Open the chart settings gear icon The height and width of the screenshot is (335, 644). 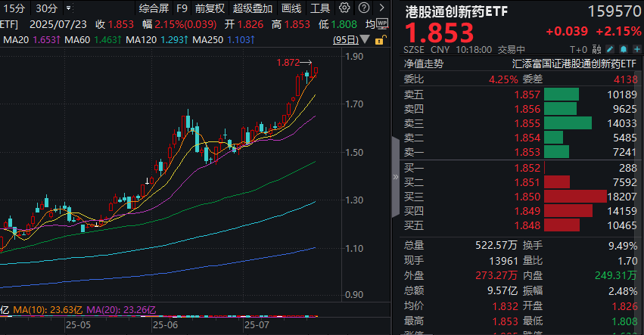[345, 9]
